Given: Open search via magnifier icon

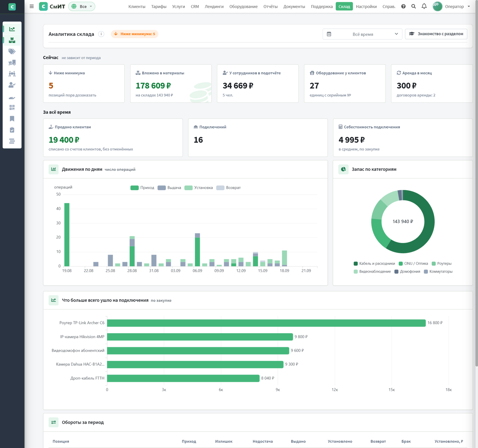Looking at the screenshot, I should click(413, 6).
